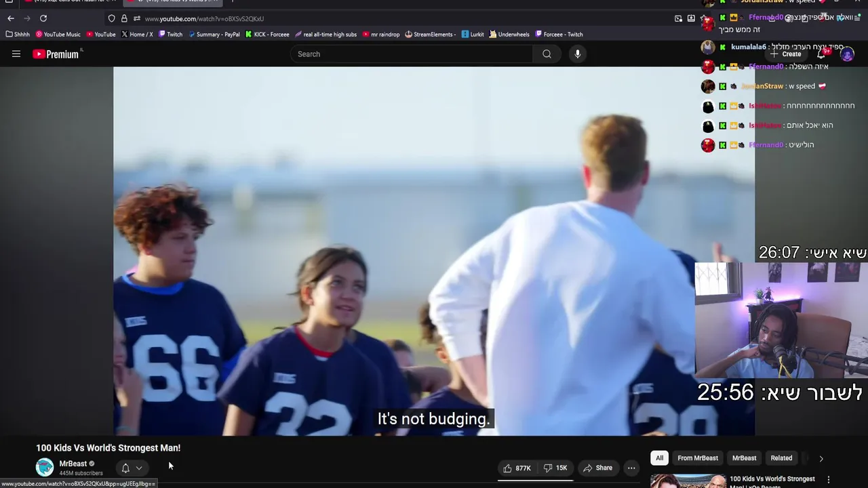Open the three-dot more actions menu
Image resolution: width=868 pixels, height=488 pixels.
[x=631, y=468]
